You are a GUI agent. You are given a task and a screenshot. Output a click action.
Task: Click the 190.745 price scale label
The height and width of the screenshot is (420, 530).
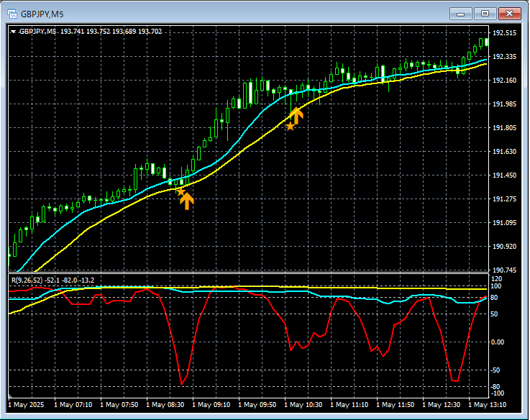(505, 270)
